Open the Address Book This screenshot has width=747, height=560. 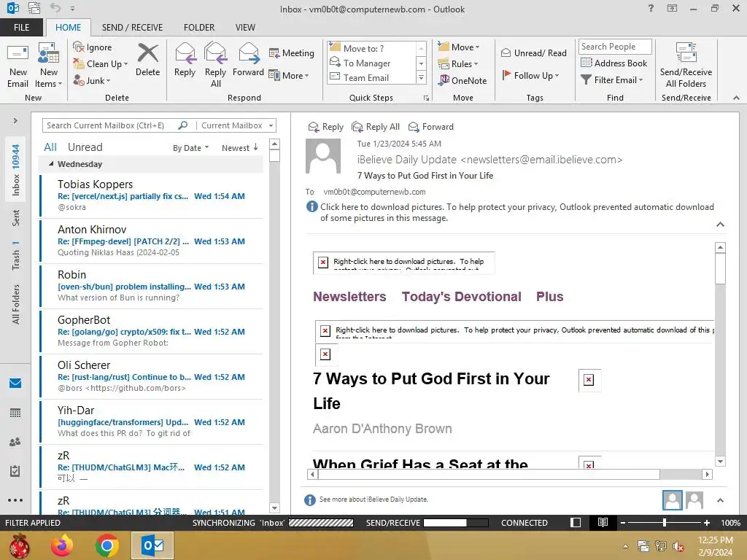tap(614, 63)
